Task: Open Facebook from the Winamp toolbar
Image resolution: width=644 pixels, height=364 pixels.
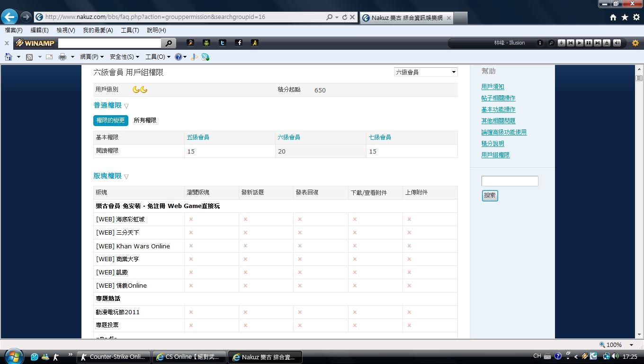Action: (239, 43)
